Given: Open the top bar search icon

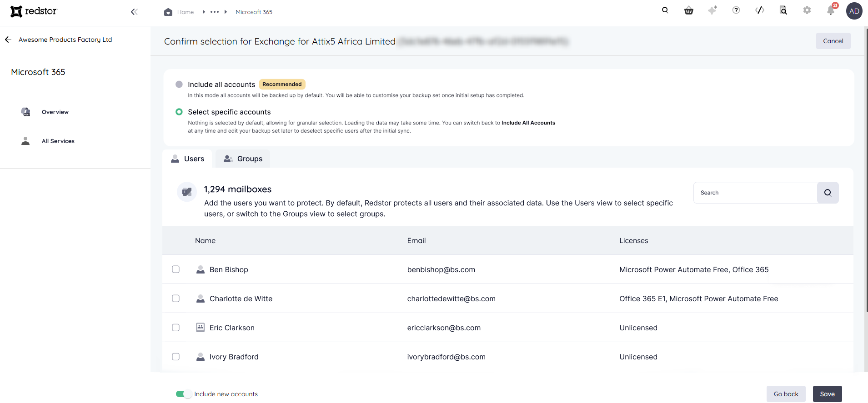Looking at the screenshot, I should (665, 10).
